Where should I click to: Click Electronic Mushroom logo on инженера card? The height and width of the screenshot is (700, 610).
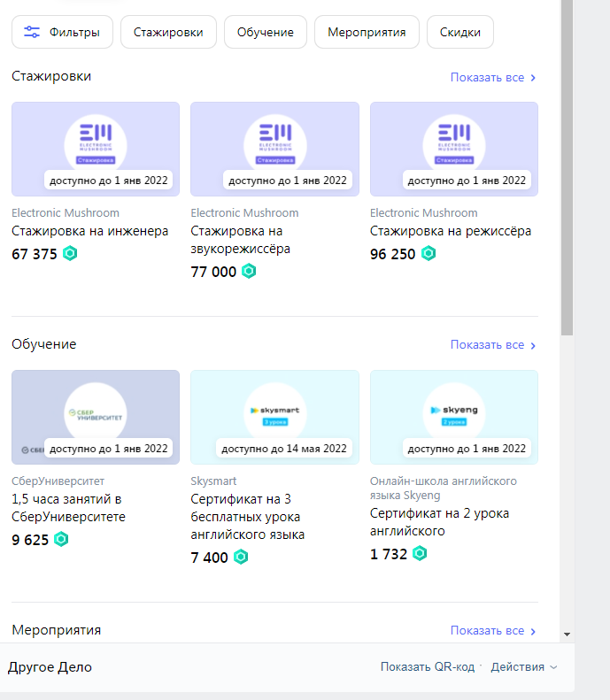click(x=96, y=142)
